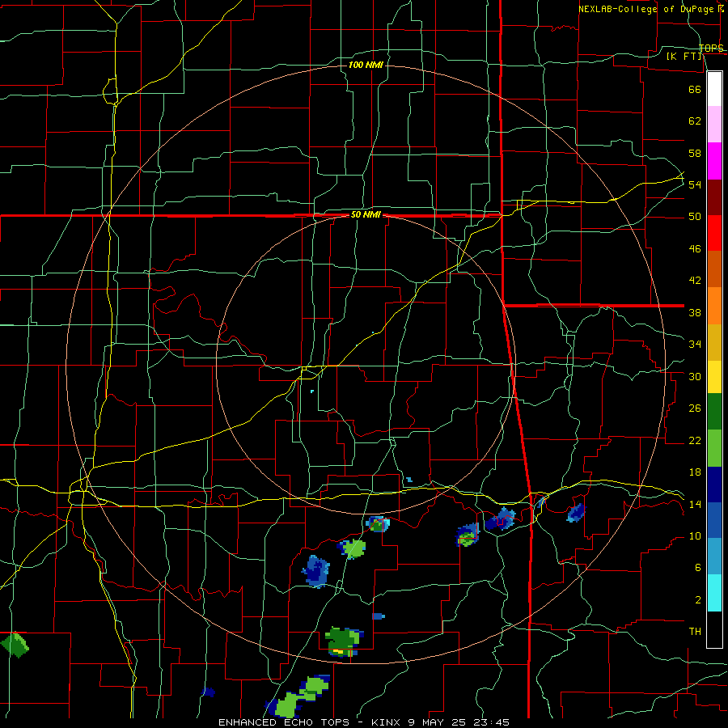Image resolution: width=728 pixels, height=728 pixels.
Task: Click the "50 NMI" range ring label
Action: point(366,214)
